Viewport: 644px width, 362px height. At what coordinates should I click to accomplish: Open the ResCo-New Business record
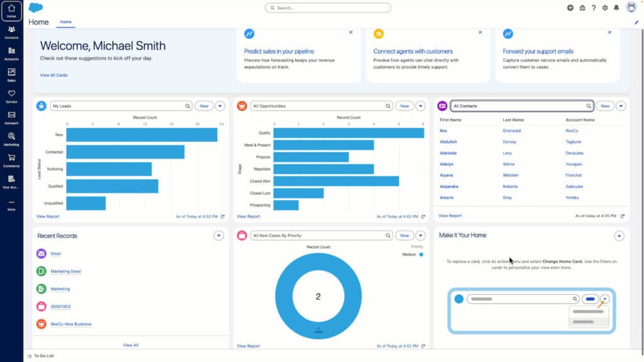coord(71,324)
